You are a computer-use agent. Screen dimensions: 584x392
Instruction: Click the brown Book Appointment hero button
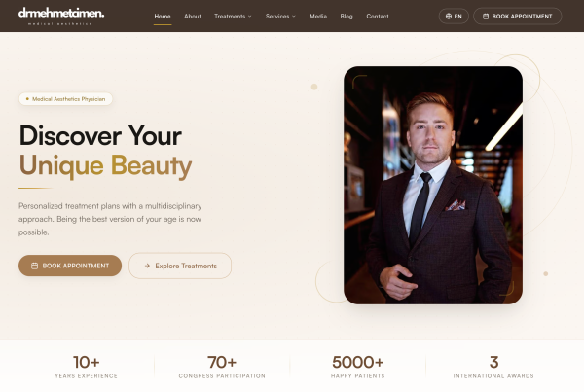[70, 266]
